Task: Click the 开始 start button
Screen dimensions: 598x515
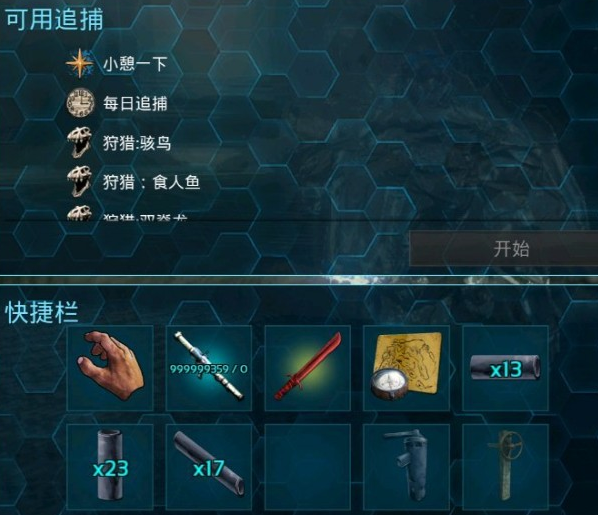Action: [x=503, y=248]
